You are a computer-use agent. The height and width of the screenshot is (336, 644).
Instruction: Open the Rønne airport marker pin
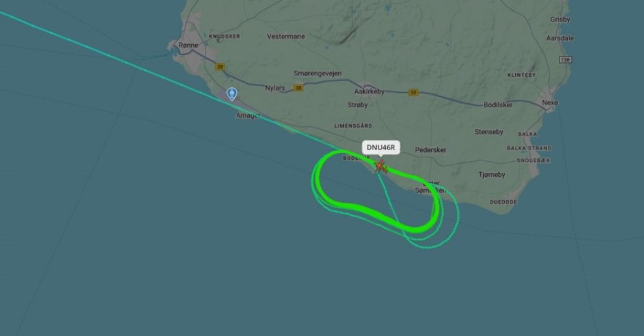coord(232,94)
